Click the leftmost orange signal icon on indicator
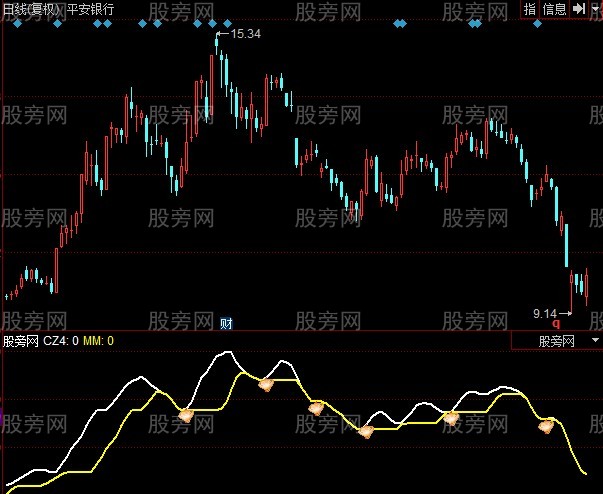Image resolution: width=603 pixels, height=494 pixels. 185,413
